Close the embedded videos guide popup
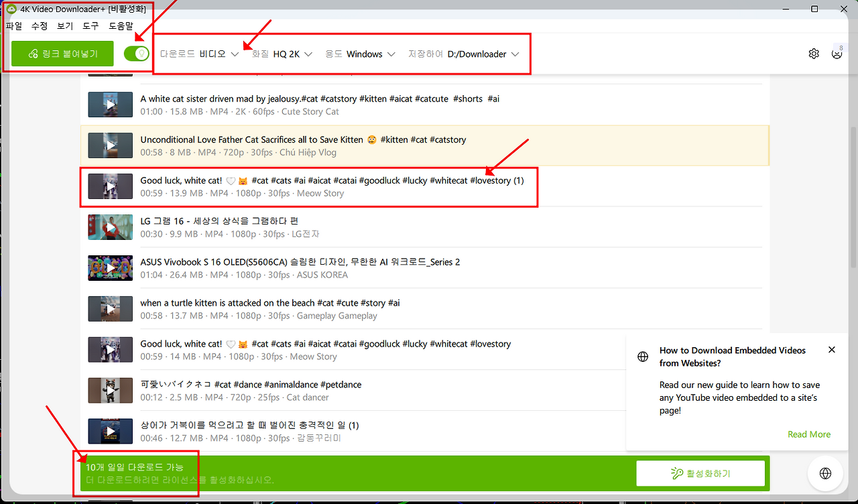The height and width of the screenshot is (504, 858). pyautogui.click(x=832, y=349)
